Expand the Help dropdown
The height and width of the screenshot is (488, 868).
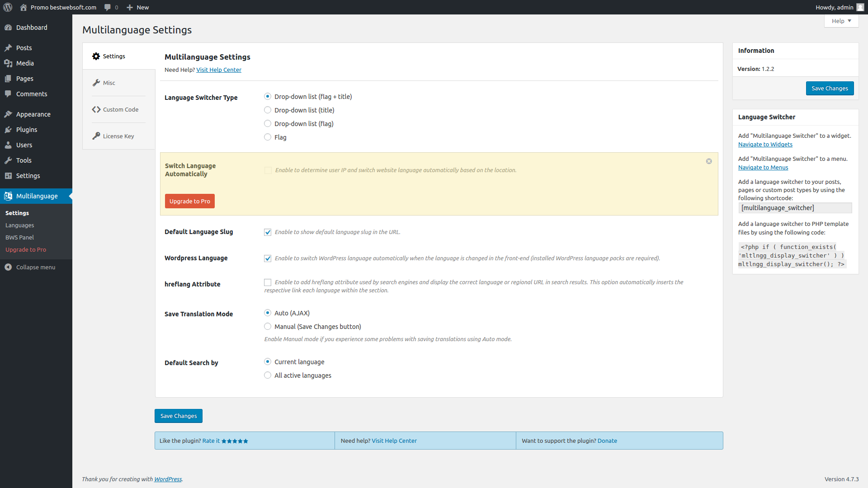tap(841, 21)
